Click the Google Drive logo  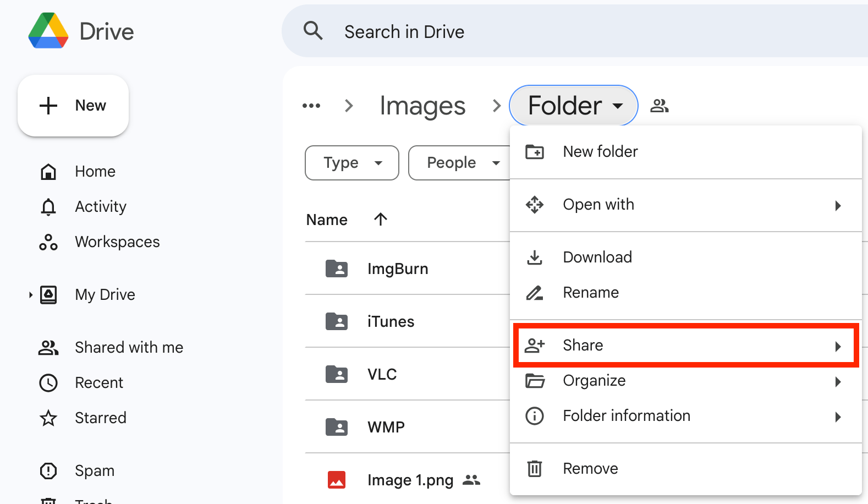coord(48,31)
